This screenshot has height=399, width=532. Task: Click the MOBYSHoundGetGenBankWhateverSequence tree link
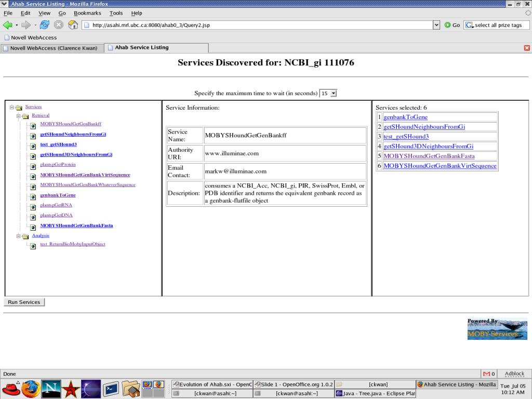pos(88,184)
